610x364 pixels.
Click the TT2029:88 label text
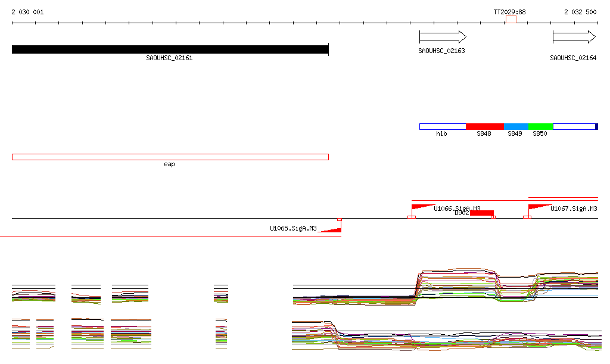[x=510, y=12]
